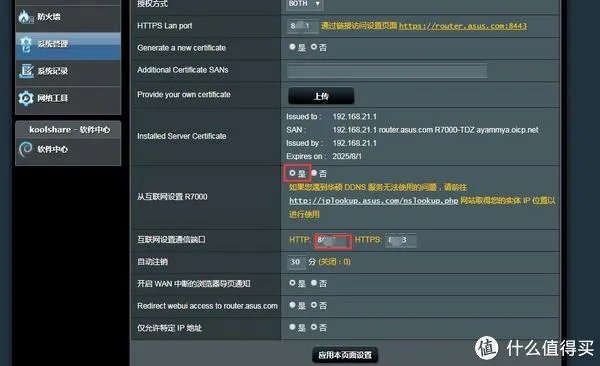This screenshot has width=600, height=366.
Task: Click the system administration gear icon
Action: tap(26, 44)
